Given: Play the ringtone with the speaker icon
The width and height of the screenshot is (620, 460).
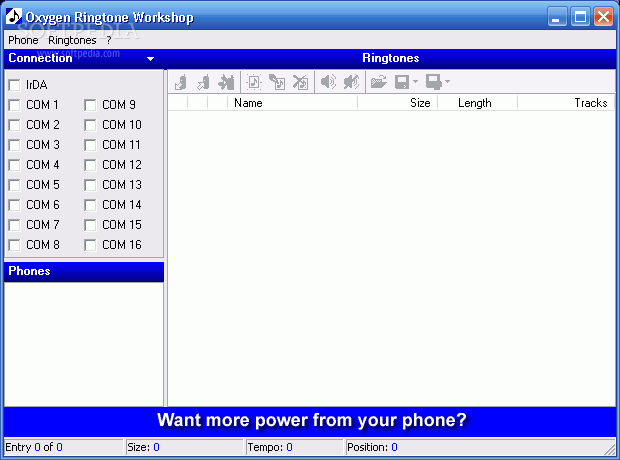Looking at the screenshot, I should 328,82.
